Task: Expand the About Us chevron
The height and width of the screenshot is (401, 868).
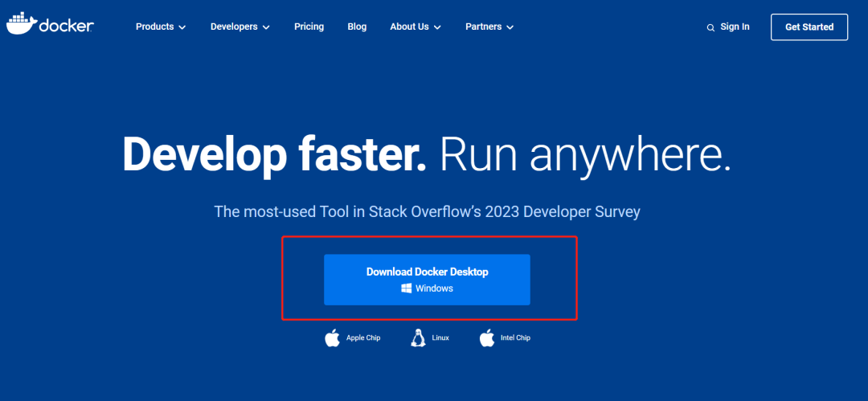Action: point(437,27)
